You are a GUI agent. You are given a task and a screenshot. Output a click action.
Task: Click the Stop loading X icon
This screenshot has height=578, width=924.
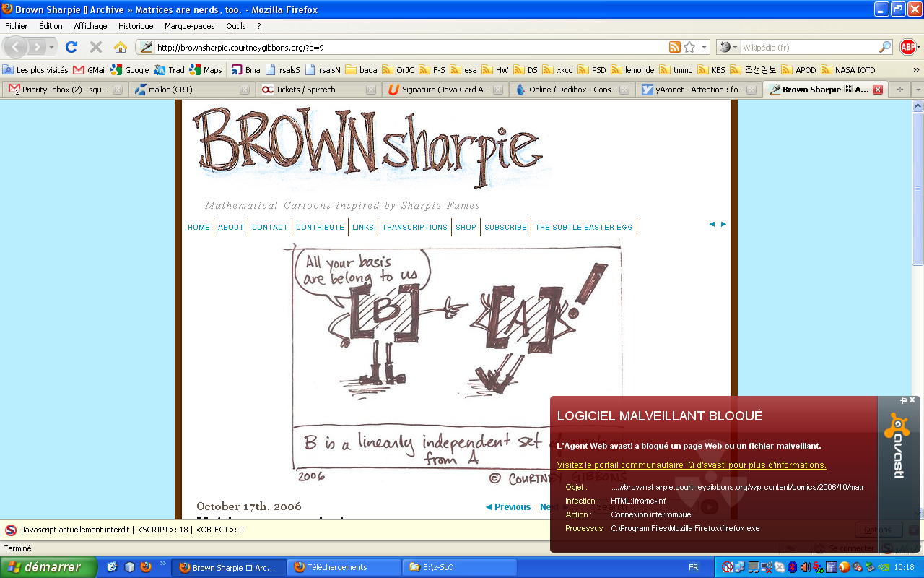95,47
